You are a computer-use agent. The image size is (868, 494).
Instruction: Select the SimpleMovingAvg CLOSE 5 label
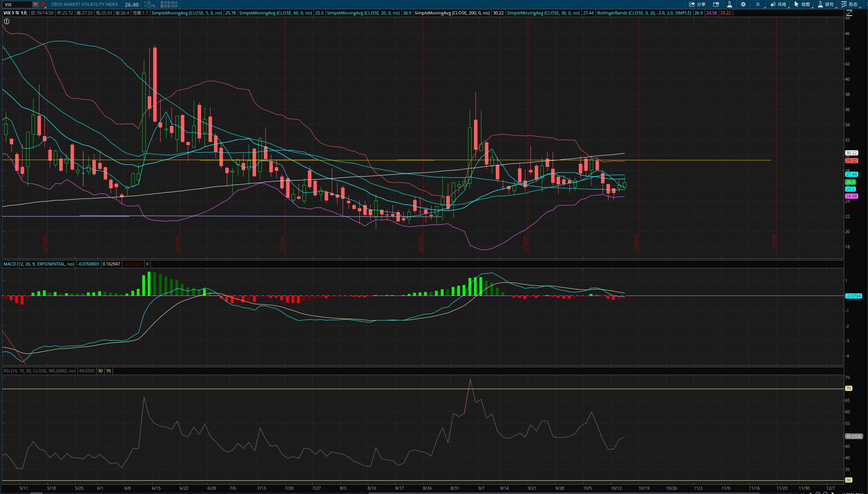187,13
